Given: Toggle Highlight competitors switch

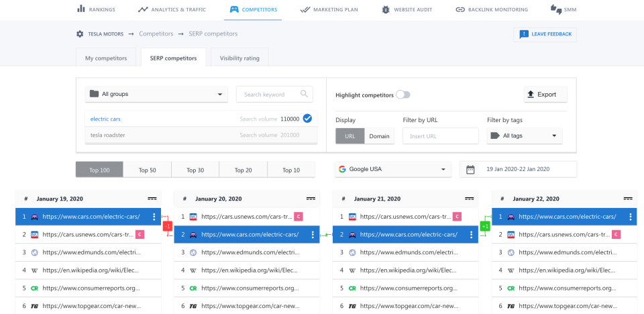Looking at the screenshot, I should (403, 95).
